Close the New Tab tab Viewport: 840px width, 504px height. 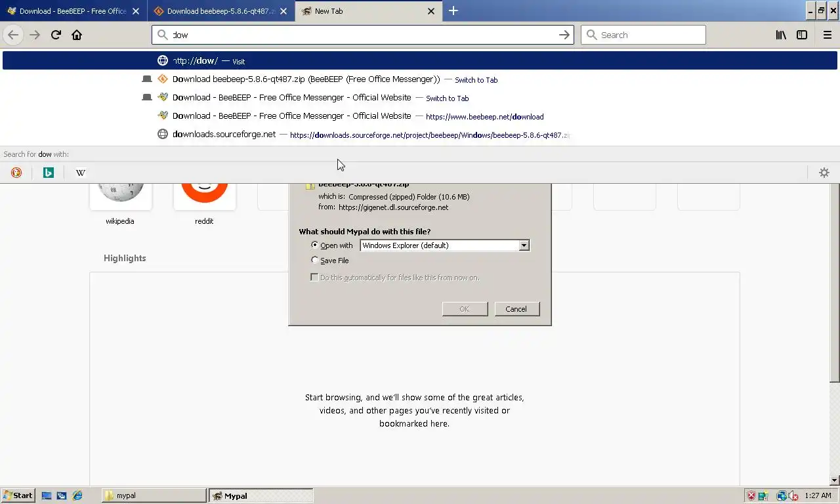pyautogui.click(x=431, y=11)
